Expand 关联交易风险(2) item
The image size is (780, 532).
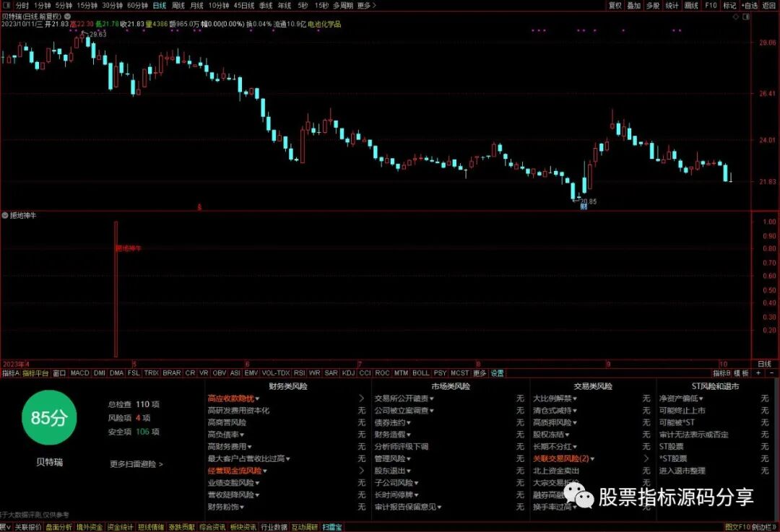point(563,458)
